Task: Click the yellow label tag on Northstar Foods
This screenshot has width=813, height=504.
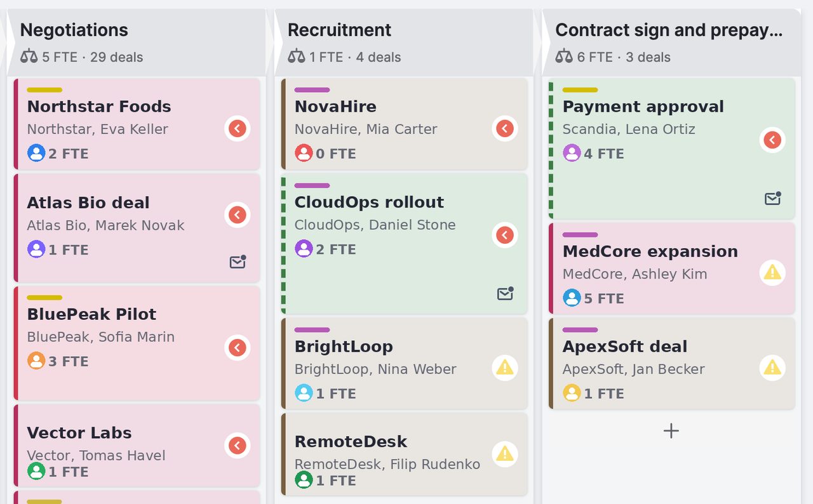Action: 44,90
